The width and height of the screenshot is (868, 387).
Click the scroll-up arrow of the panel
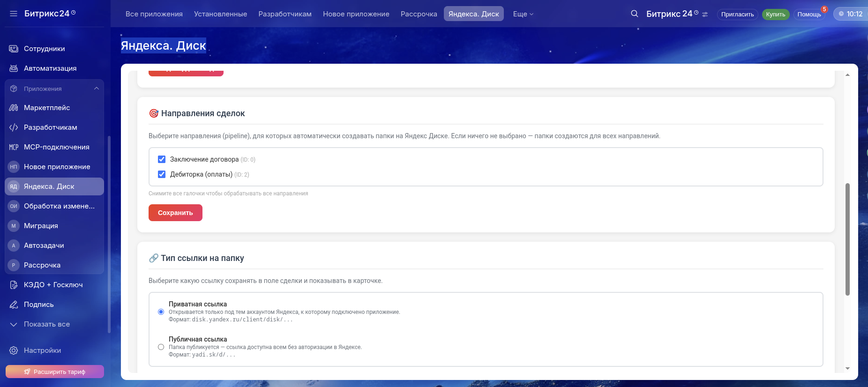(x=847, y=75)
